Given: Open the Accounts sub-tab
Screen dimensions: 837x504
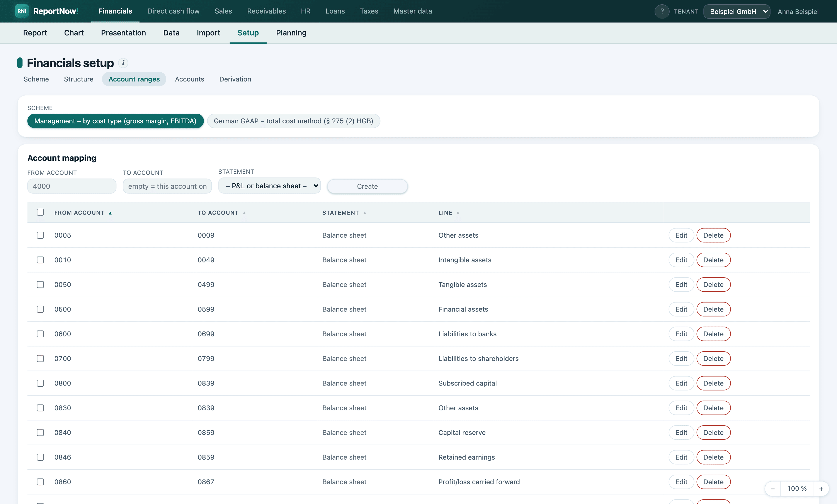Looking at the screenshot, I should tap(190, 79).
